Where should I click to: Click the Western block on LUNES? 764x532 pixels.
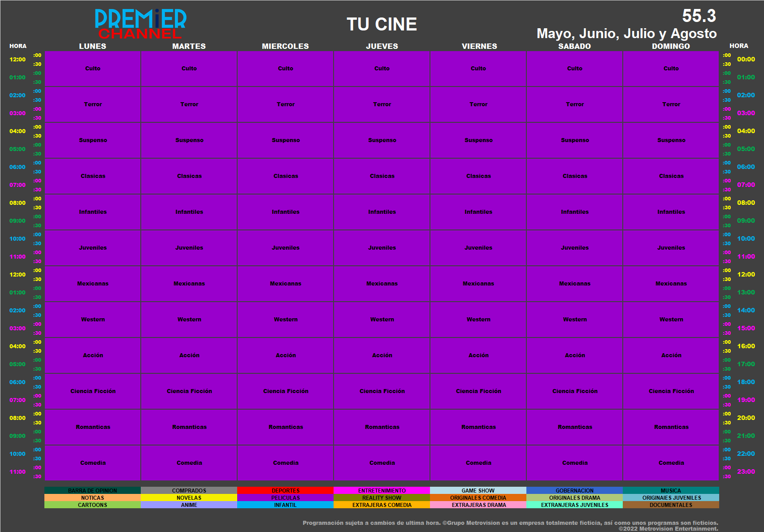pos(93,320)
